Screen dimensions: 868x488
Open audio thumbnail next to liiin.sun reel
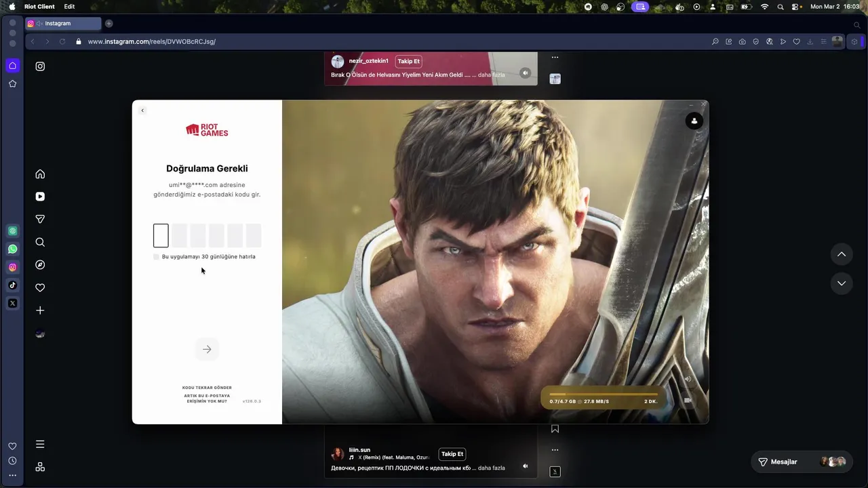pyautogui.click(x=555, y=472)
